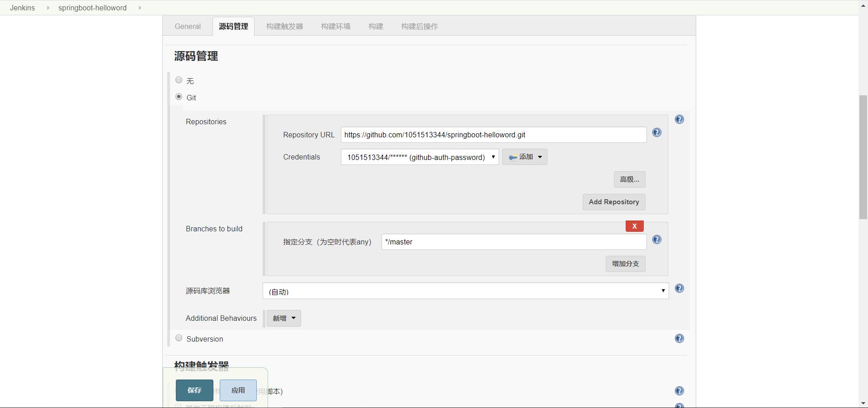Open help icon in 构建触发器 first row
The width and height of the screenshot is (868, 408).
[679, 391]
